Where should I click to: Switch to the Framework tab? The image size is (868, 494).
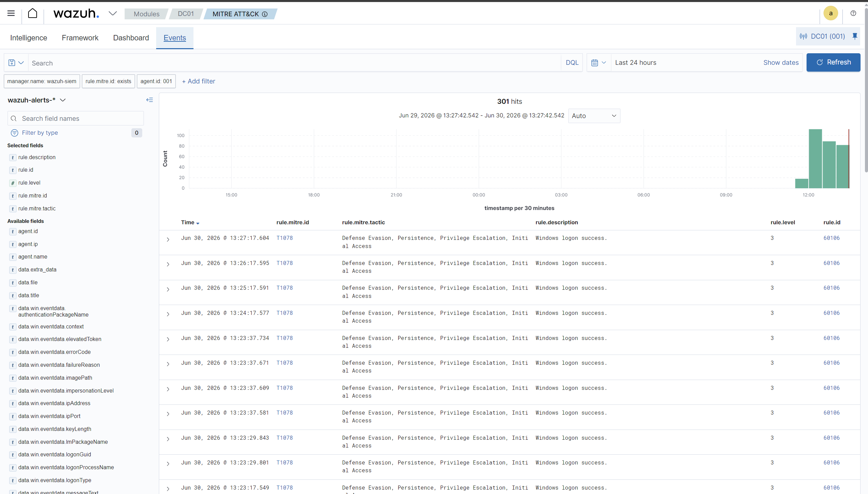tap(80, 38)
